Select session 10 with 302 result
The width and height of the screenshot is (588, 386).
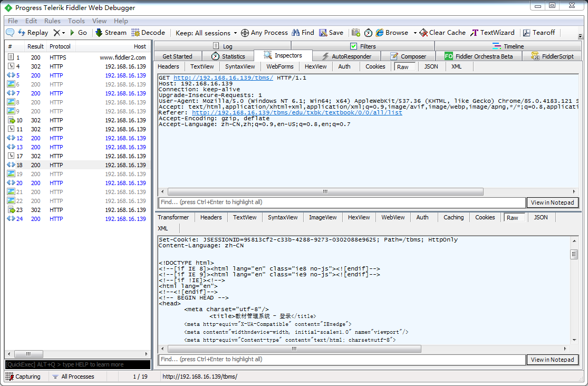(x=78, y=120)
